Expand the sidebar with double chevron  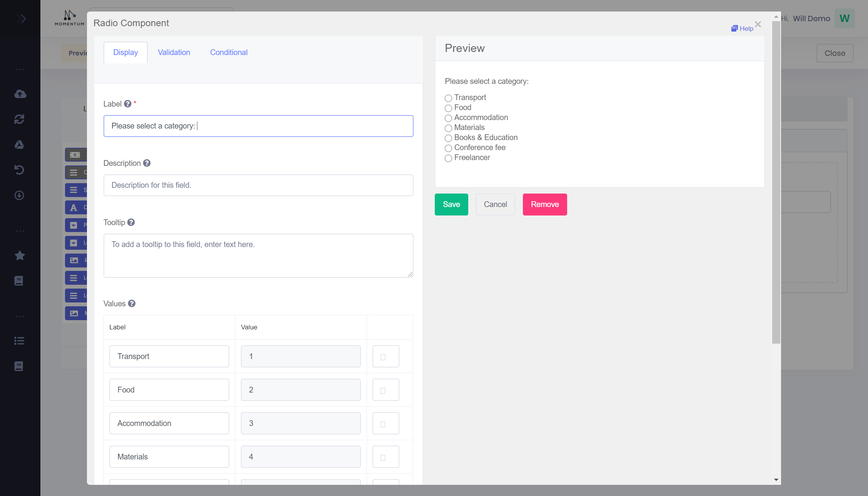pyautogui.click(x=21, y=18)
